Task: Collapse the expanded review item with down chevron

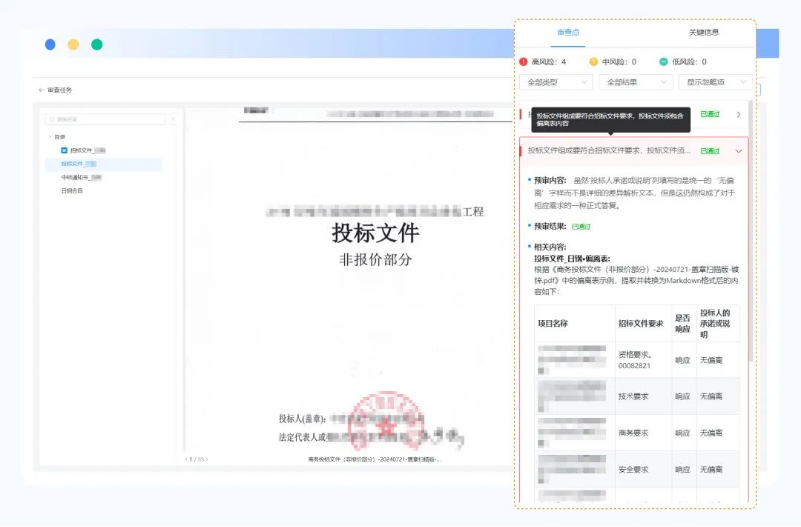Action: 738,151
